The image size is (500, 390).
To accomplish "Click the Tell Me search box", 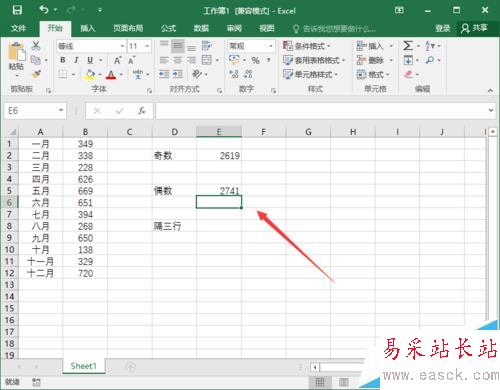I will [x=334, y=29].
